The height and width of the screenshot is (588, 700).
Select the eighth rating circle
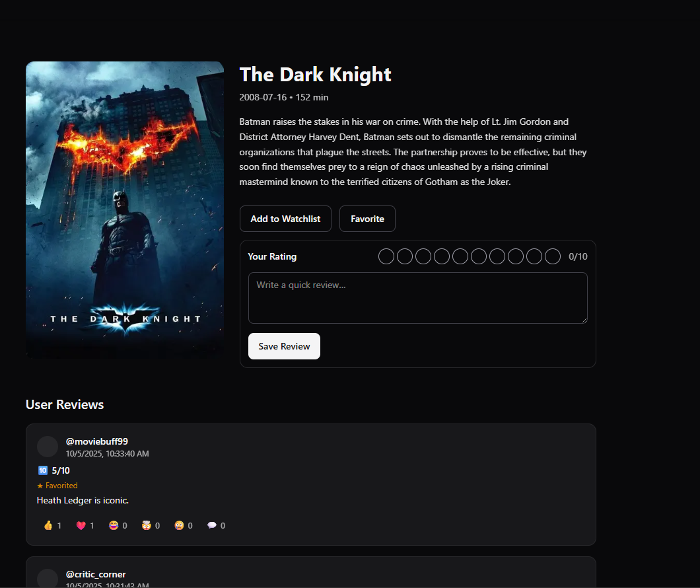pyautogui.click(x=516, y=256)
